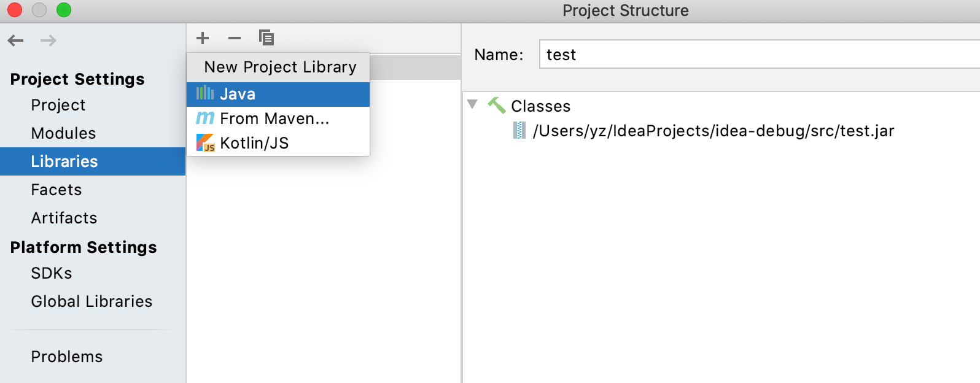Choose From Maven... library option
This screenshot has width=980, height=383.
click(274, 118)
